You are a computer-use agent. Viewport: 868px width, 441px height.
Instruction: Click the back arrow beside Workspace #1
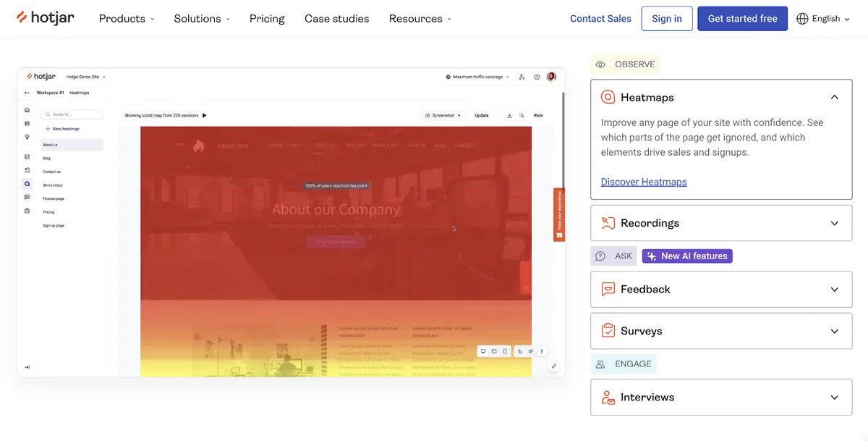[27, 93]
